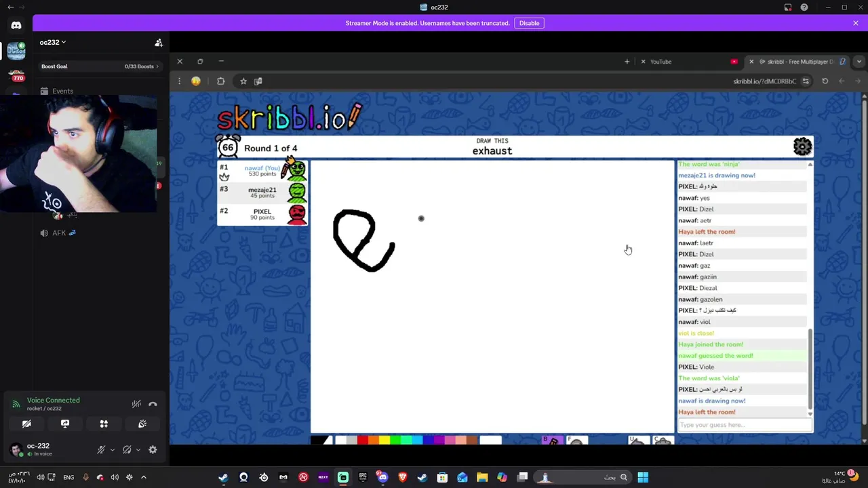Toggle Discord noise suppression icon
Viewport: 868px width, 488px height.
[136, 404]
